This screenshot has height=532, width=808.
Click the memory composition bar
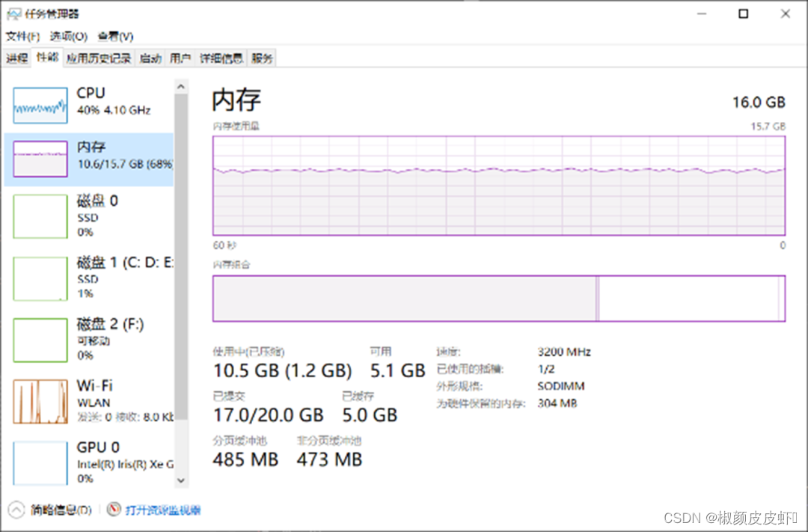coord(499,299)
